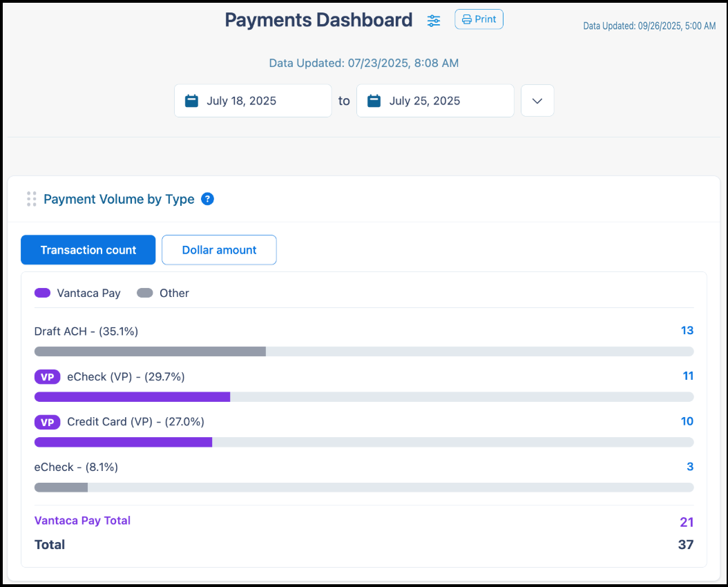The image size is (728, 587).
Task: Grab the drag handle next to Payment Volume by Type
Action: (x=31, y=198)
